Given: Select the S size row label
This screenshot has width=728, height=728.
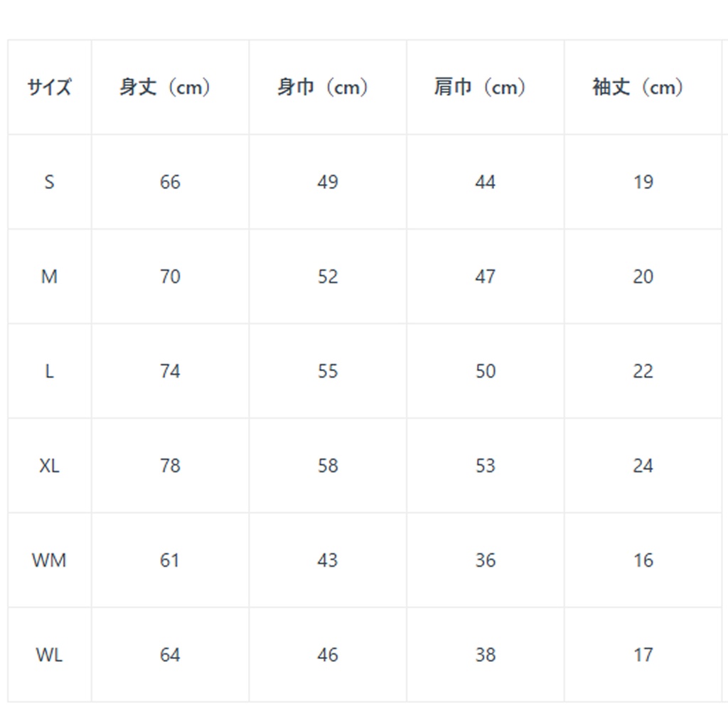Looking at the screenshot, I should click(x=49, y=182).
